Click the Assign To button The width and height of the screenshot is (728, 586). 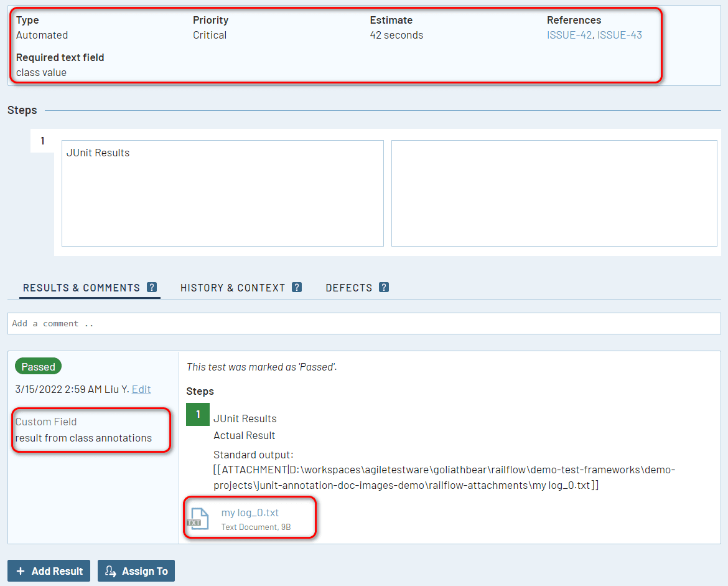click(x=136, y=570)
